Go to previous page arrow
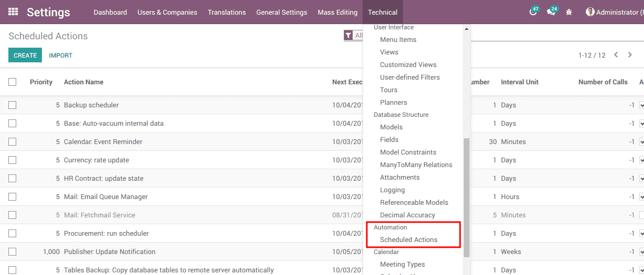Screen dimensions: 644x275 [x=616, y=55]
